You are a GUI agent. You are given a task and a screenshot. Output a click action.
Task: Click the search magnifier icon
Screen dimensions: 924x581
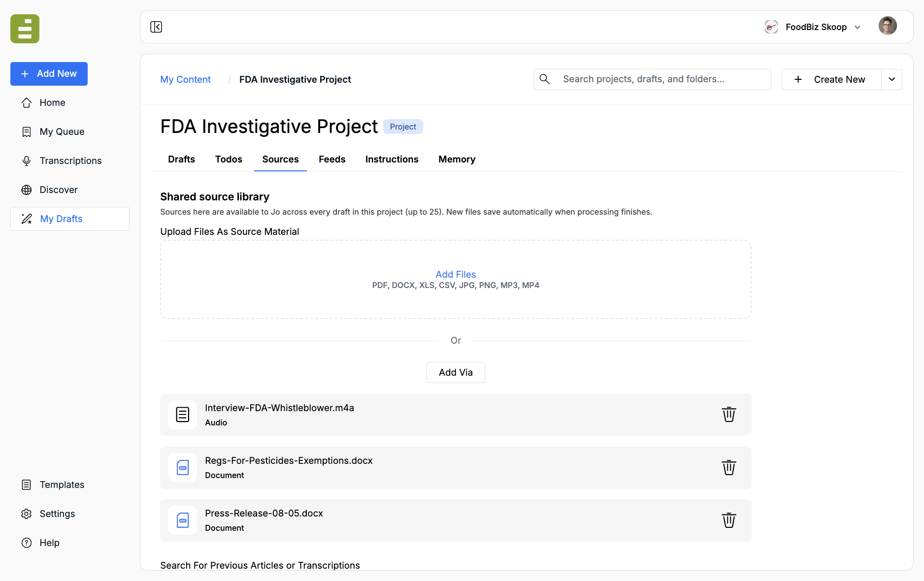545,79
